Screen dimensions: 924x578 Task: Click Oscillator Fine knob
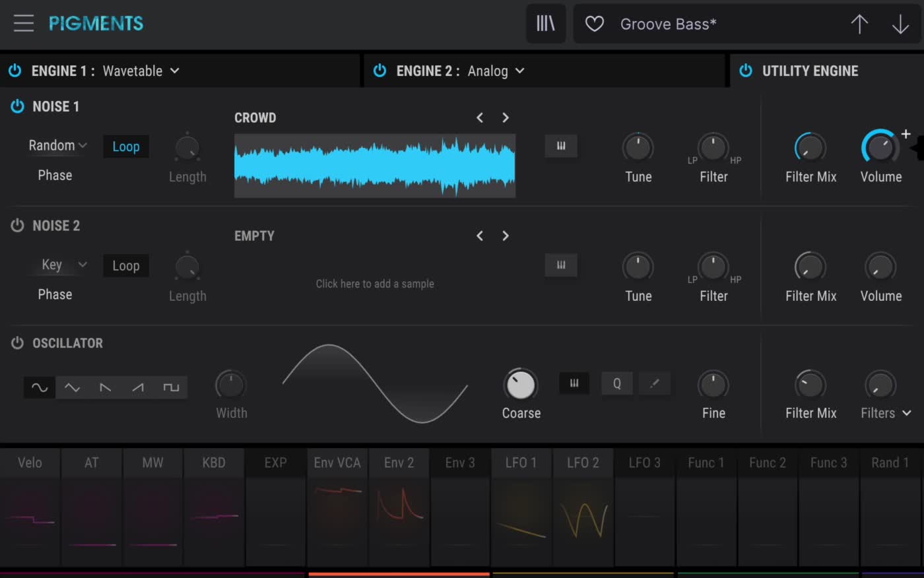tap(713, 385)
